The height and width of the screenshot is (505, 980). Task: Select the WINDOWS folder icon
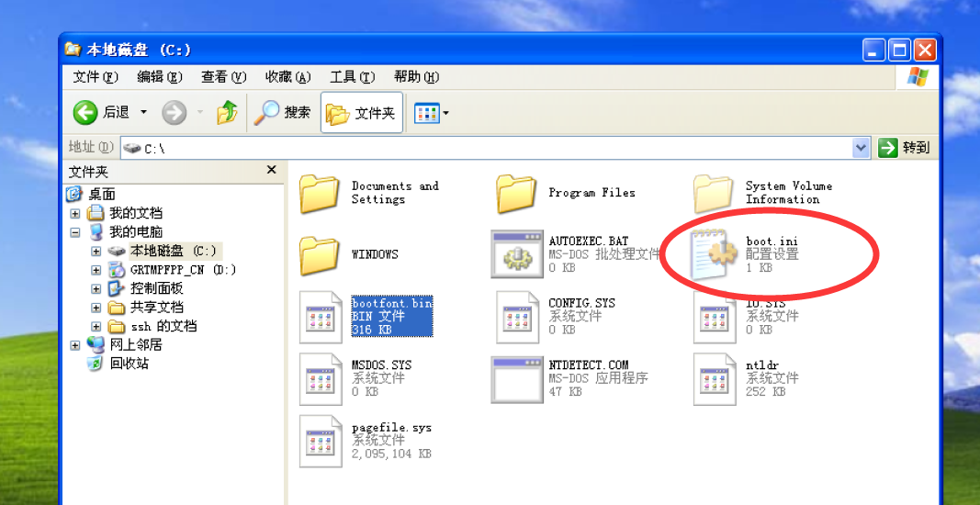point(320,255)
